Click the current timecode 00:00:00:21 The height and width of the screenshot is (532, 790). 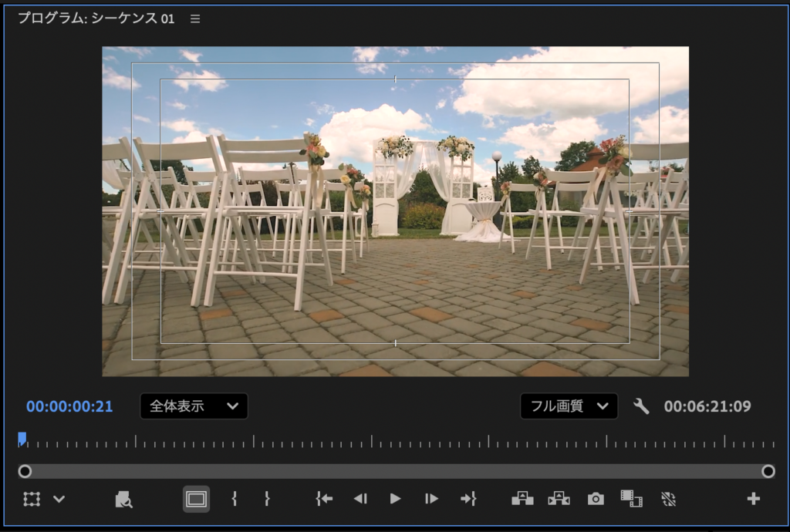point(69,406)
